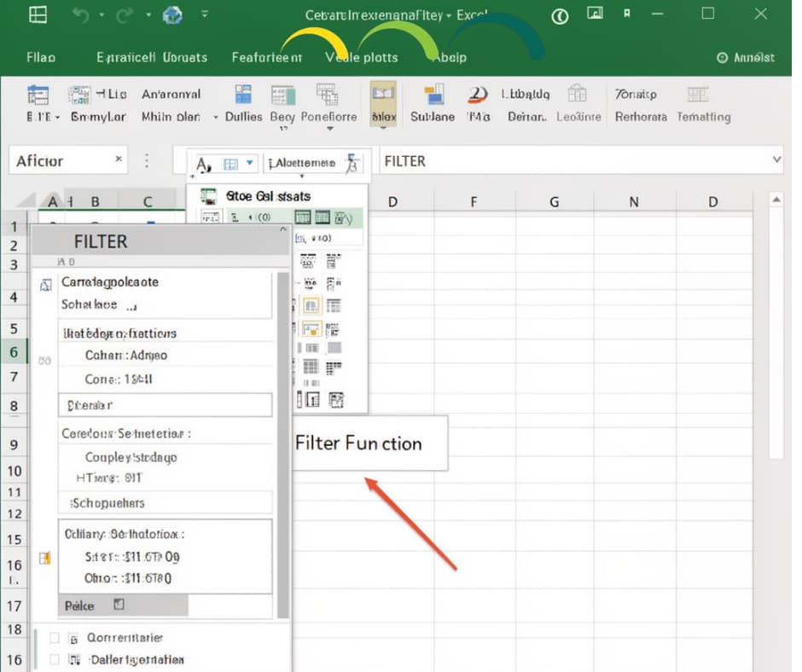
Task: Open the Fllao ribbon tab
Action: pos(41,57)
